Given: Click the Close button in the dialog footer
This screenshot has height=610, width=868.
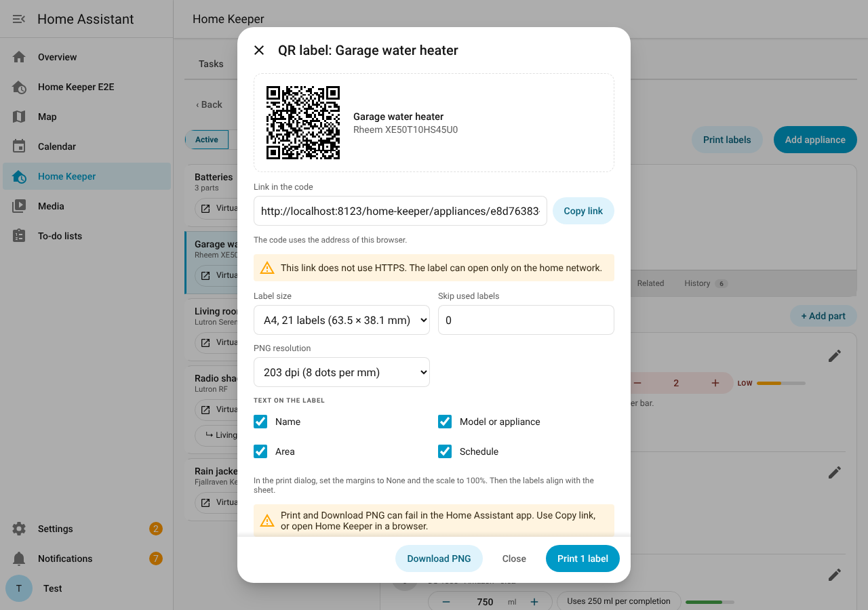Looking at the screenshot, I should (514, 558).
